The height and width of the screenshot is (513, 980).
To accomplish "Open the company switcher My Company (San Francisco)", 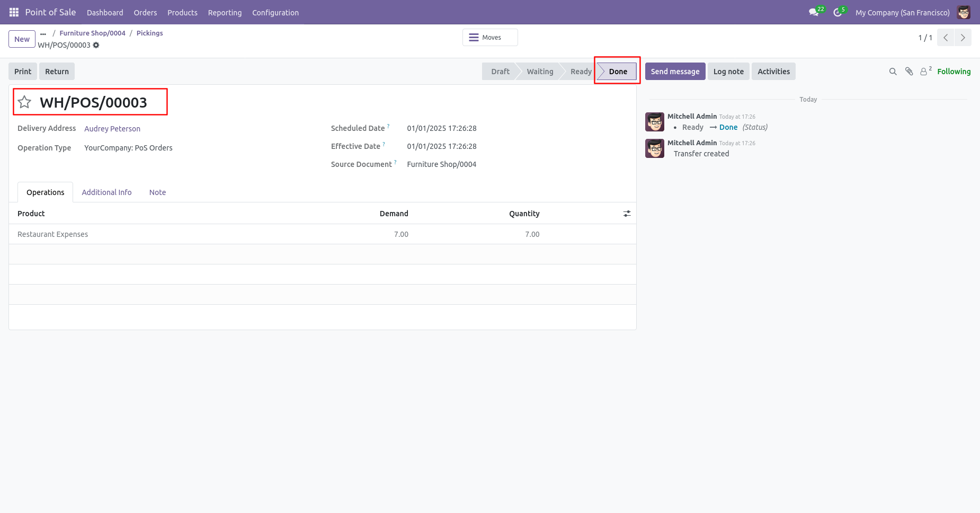I will (x=902, y=12).
